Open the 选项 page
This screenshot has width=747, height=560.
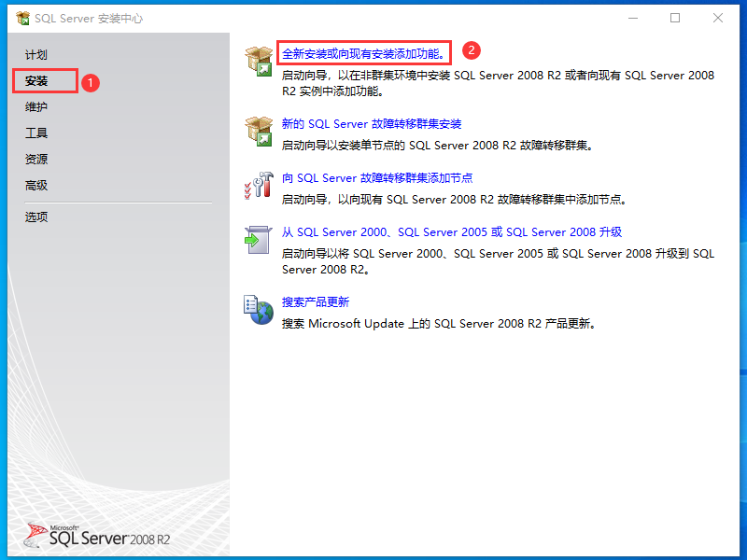(36, 217)
